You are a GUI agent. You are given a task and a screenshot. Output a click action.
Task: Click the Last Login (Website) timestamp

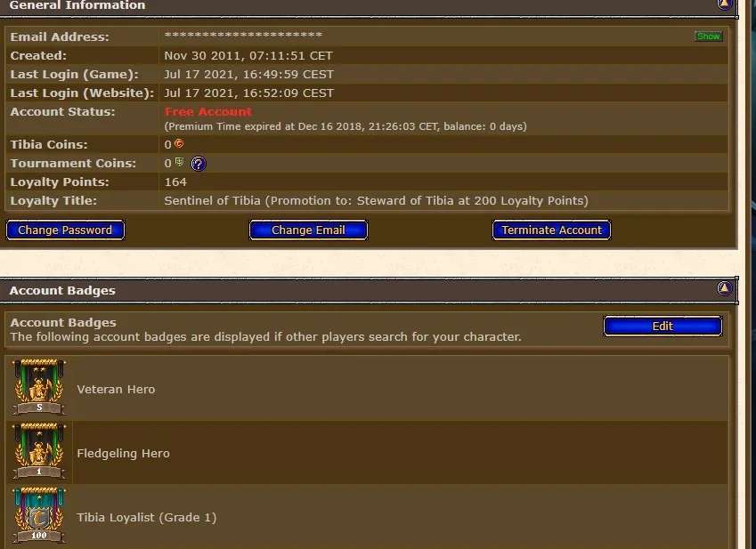pos(248,93)
